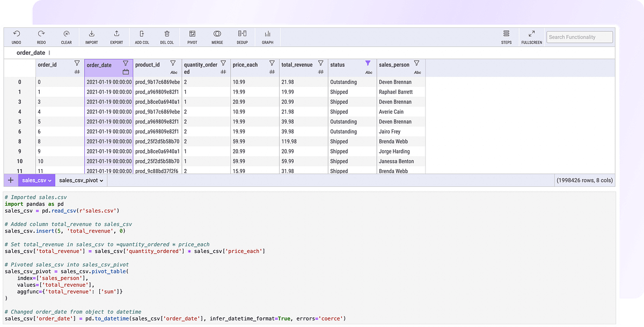
Task: Click the Add Col icon
Action: coord(142,35)
